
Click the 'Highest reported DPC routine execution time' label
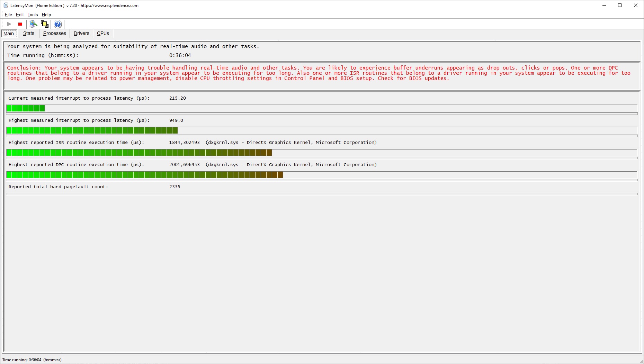76,165
